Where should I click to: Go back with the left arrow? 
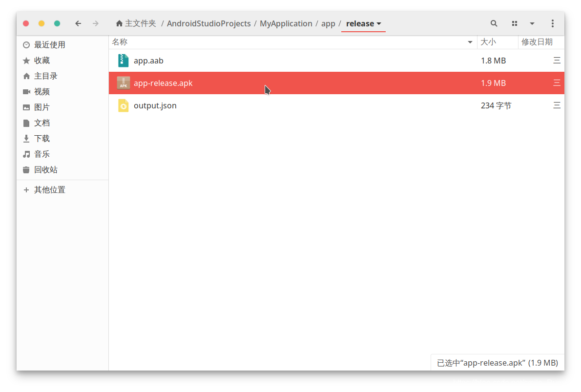(x=78, y=23)
